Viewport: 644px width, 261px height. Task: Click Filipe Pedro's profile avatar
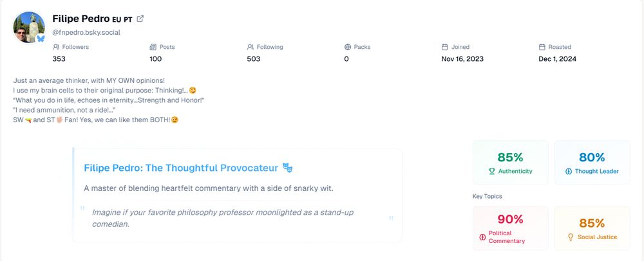(29, 27)
